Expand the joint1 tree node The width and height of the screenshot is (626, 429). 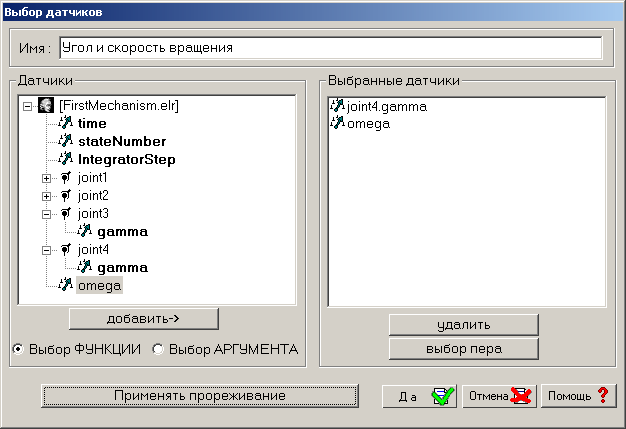coord(46,178)
